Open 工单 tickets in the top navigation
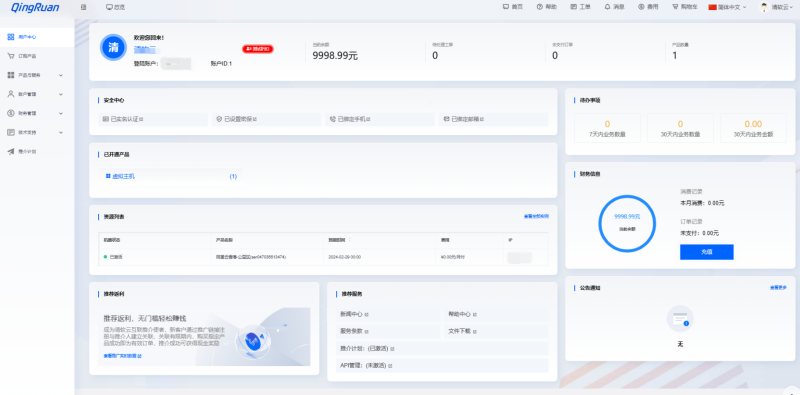The image size is (800, 395). (581, 7)
